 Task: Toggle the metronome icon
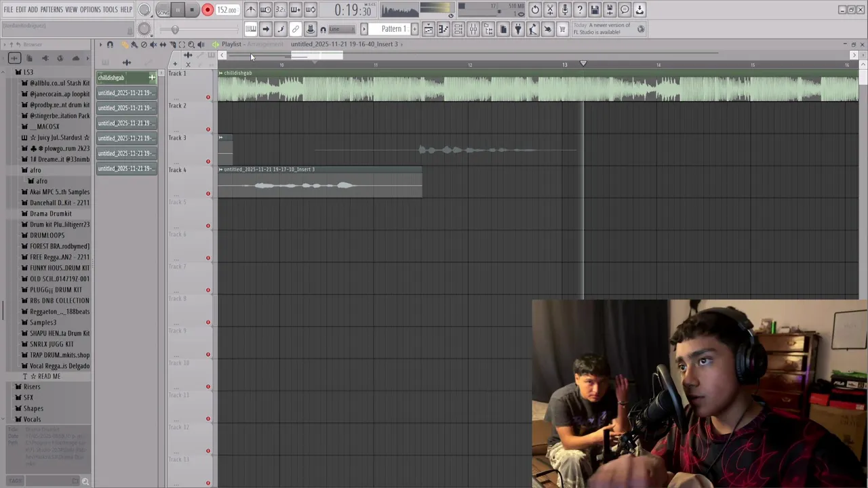pyautogui.click(x=251, y=10)
